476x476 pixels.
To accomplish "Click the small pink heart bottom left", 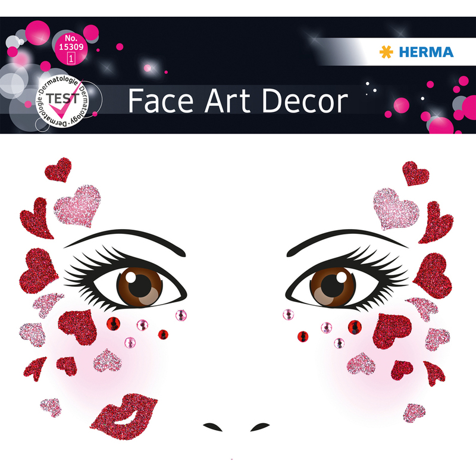I will [51, 408].
